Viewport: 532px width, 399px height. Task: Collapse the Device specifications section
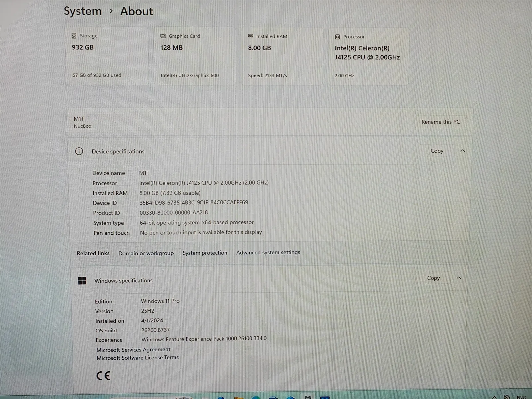click(462, 151)
